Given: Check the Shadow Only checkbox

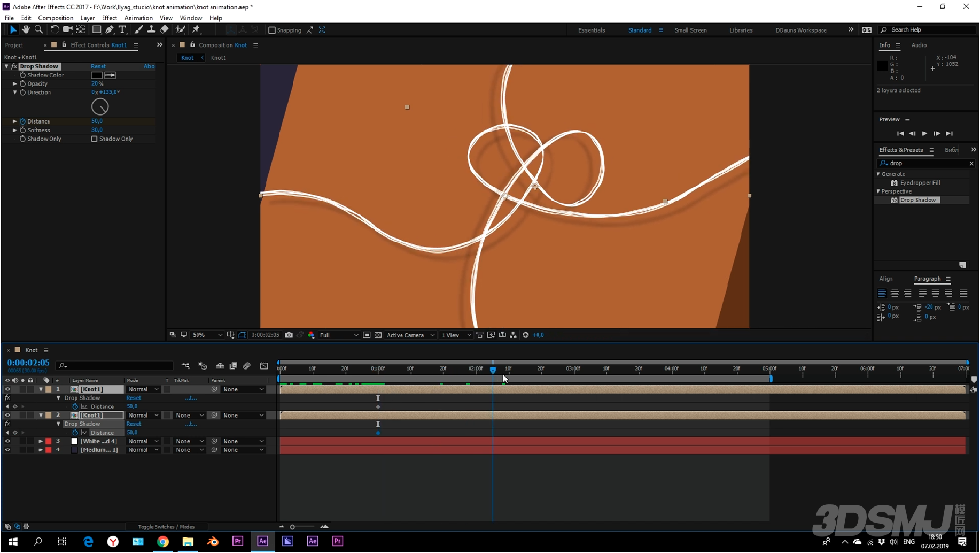Looking at the screenshot, I should tap(95, 139).
